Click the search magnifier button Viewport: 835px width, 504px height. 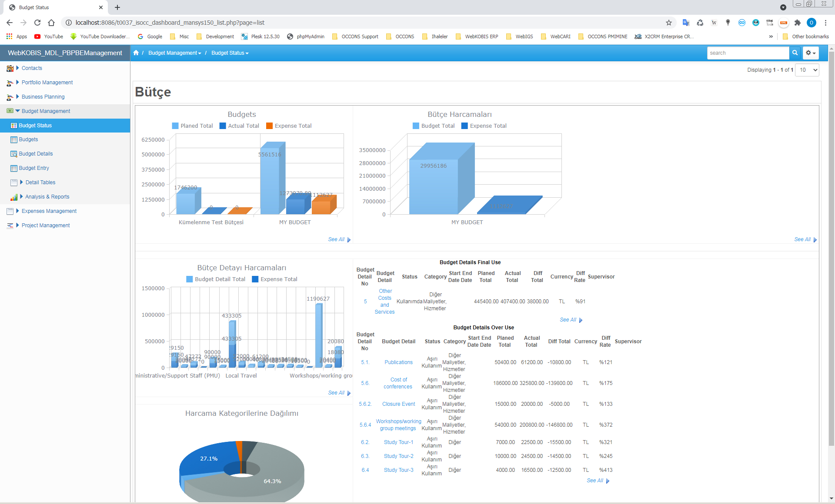click(x=795, y=53)
